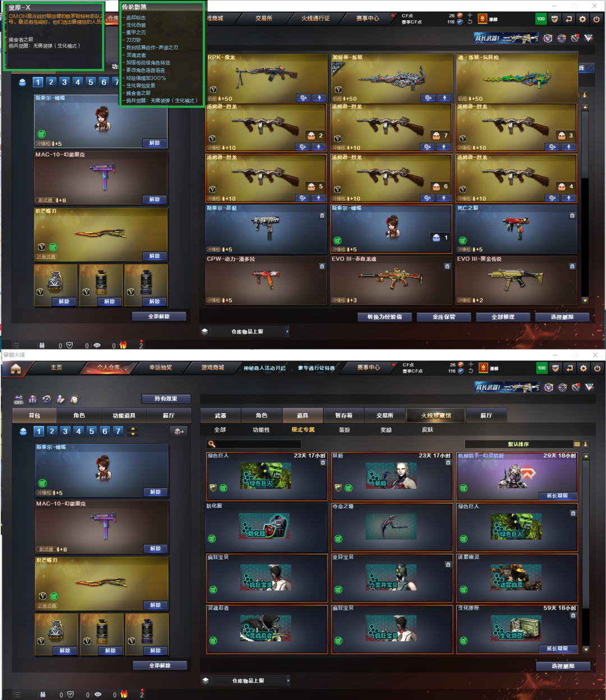Select the 寺命之镰 item card

[392, 527]
